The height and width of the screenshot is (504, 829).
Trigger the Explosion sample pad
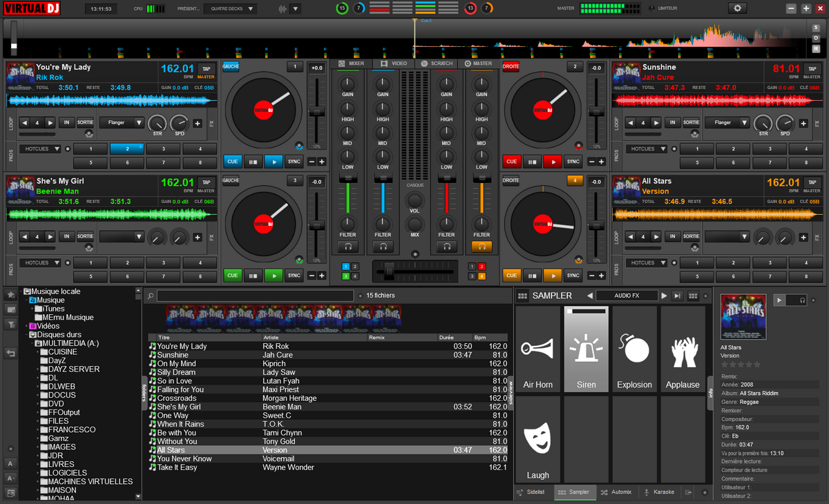(x=634, y=350)
